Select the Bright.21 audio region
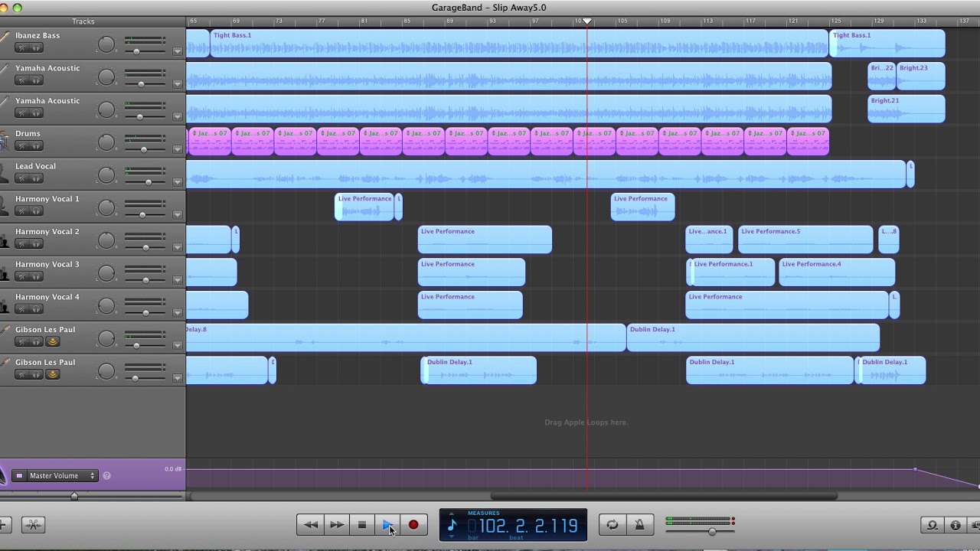 click(906, 109)
